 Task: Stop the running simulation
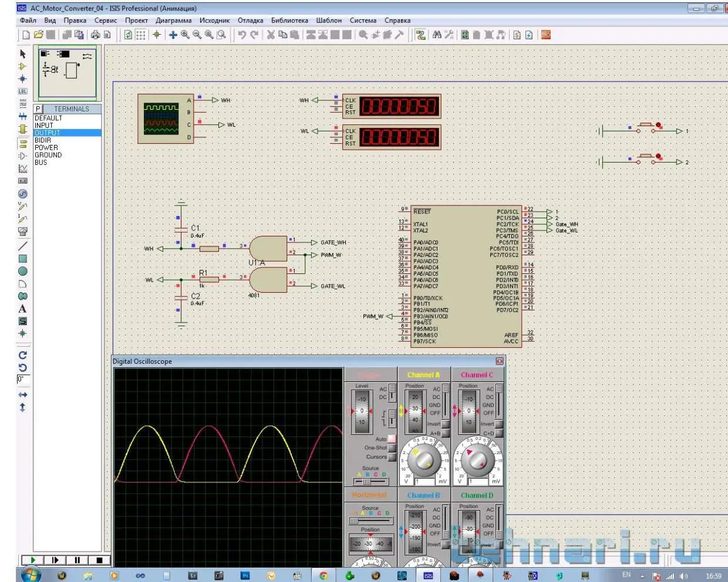click(x=99, y=560)
